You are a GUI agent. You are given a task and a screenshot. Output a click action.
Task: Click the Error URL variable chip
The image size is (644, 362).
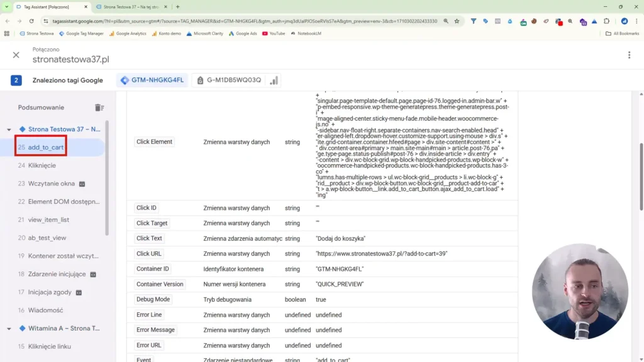[x=148, y=345]
